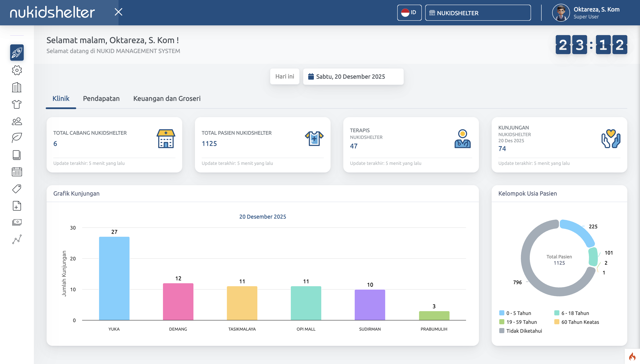Click the Hari ini button
640x364 pixels.
click(x=285, y=77)
